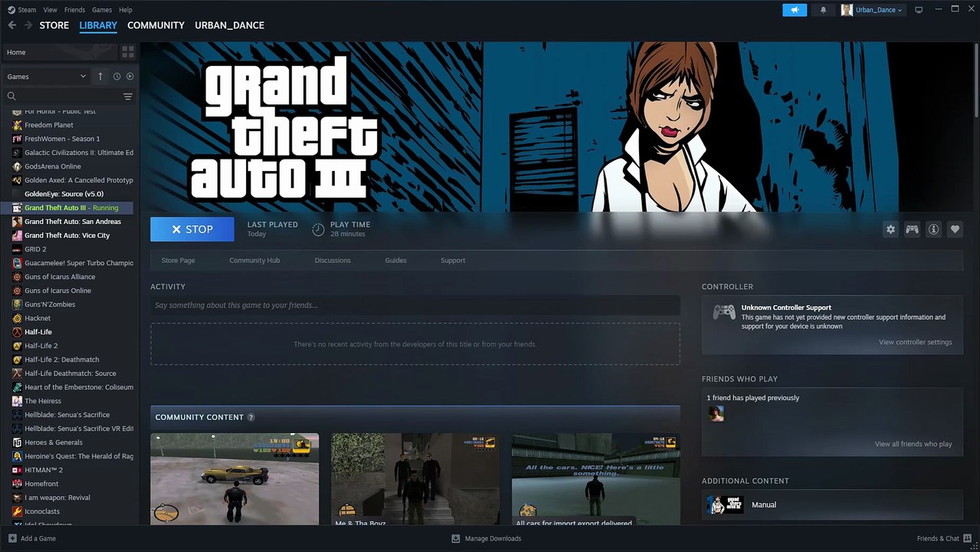Viewport: 980px width, 552px height.
Task: Click the back navigation arrow
Action: coord(11,25)
